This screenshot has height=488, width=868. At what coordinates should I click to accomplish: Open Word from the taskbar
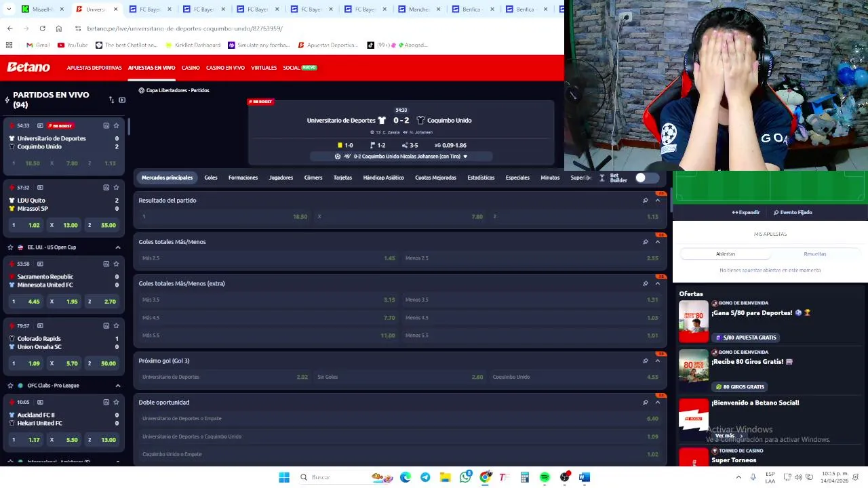[585, 477]
